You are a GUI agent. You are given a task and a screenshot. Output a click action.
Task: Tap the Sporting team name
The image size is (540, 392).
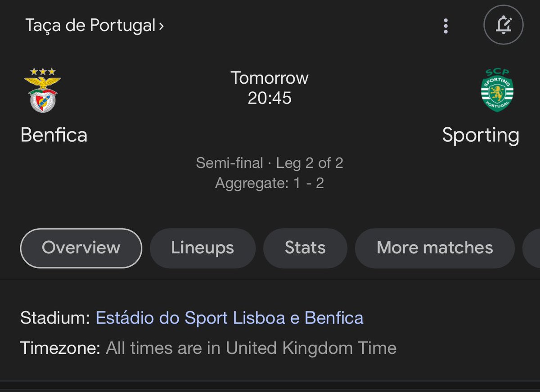[x=481, y=135]
